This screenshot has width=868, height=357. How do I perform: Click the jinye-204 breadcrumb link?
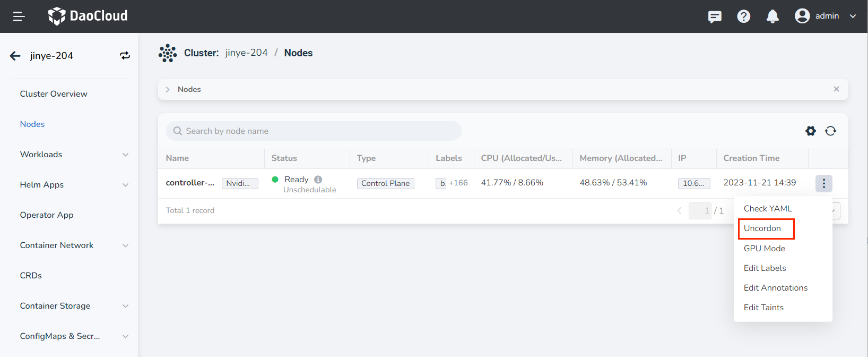(246, 53)
